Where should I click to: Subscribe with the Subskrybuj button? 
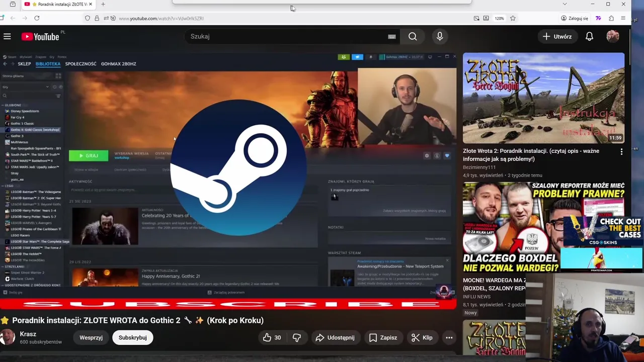click(133, 337)
